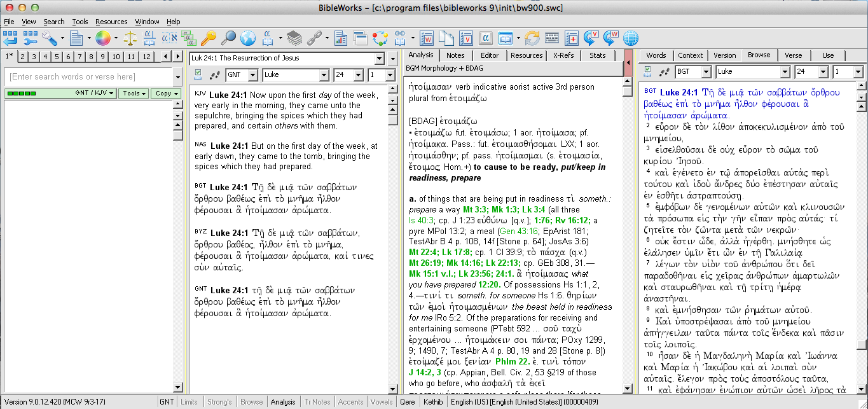Open the Resources menu
Image resolution: width=868 pixels, height=409 pixels.
coord(111,22)
